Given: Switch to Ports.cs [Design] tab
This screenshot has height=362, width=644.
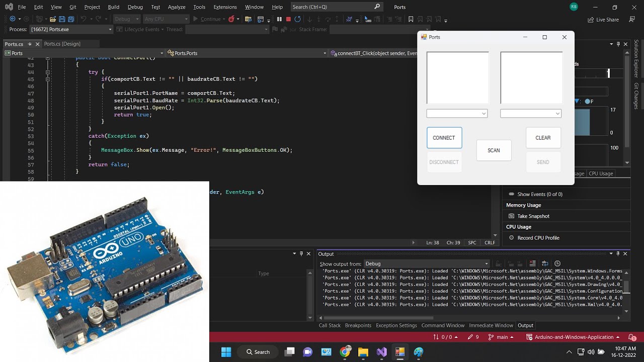Looking at the screenshot, I should [62, 44].
